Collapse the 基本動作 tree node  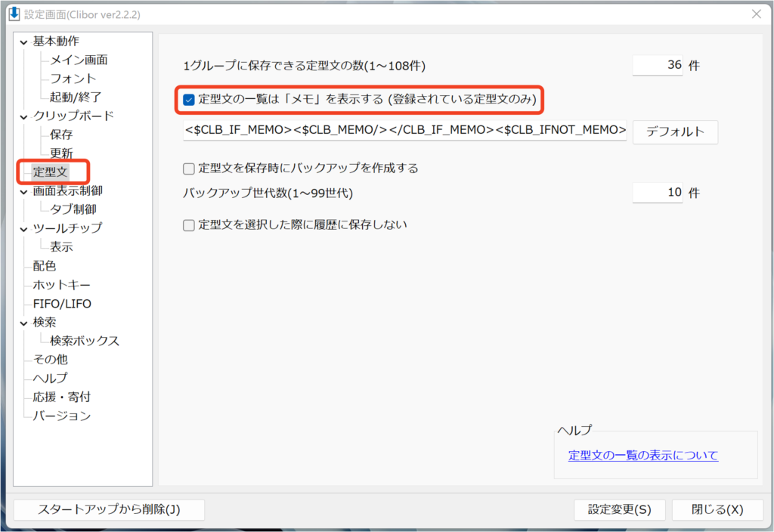pos(23,42)
